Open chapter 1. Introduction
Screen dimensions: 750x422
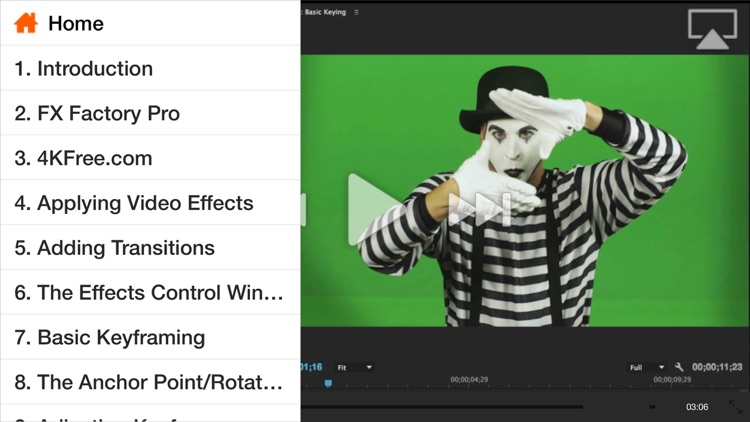click(x=150, y=68)
